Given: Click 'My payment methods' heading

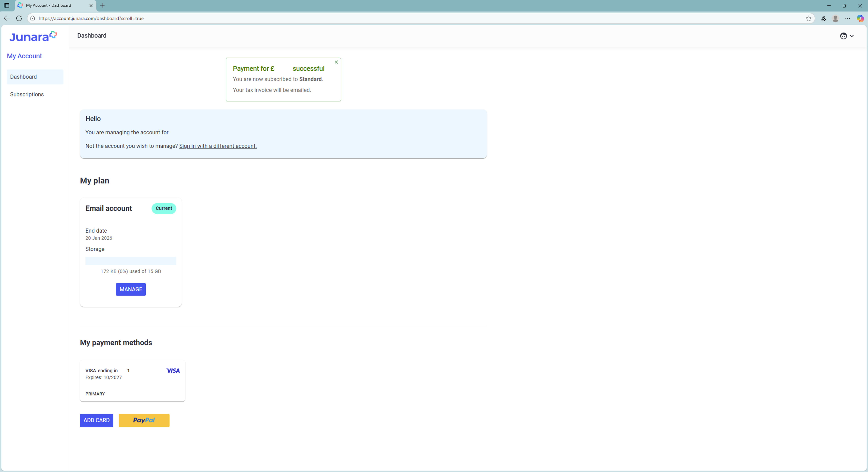Looking at the screenshot, I should pyautogui.click(x=116, y=343).
